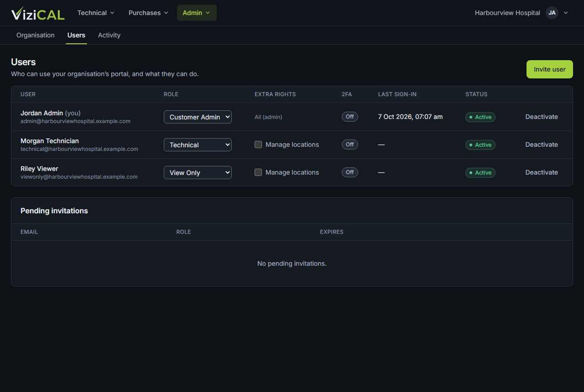The width and height of the screenshot is (584, 392).
Task: Click the EXPIRES column header
Action: [x=332, y=232]
